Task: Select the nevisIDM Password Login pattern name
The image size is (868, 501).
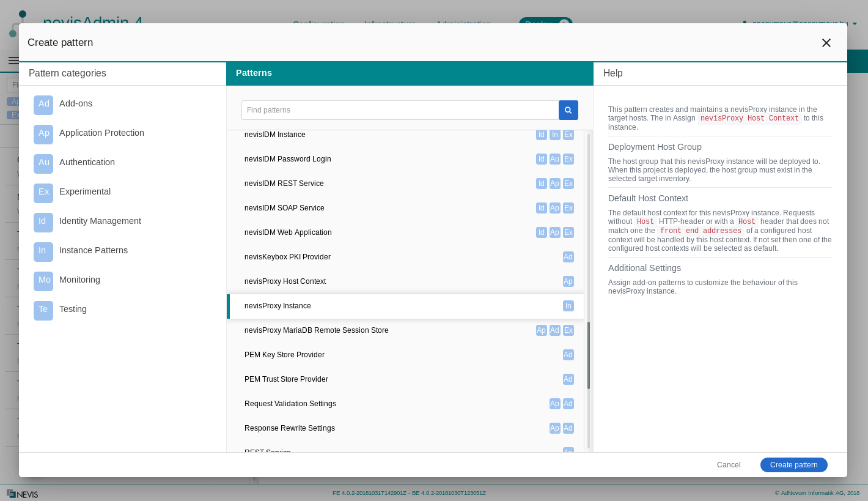Action: [288, 159]
